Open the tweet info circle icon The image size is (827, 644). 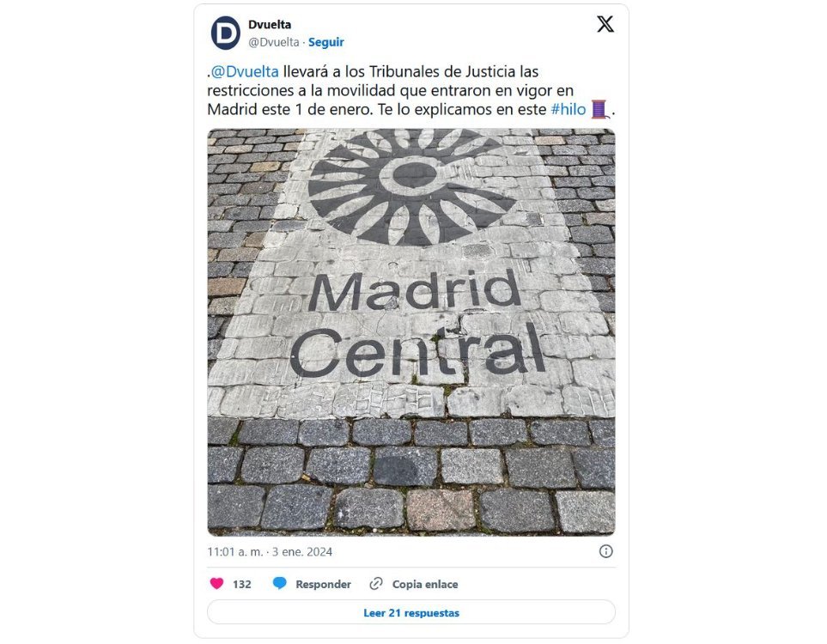pyautogui.click(x=606, y=552)
